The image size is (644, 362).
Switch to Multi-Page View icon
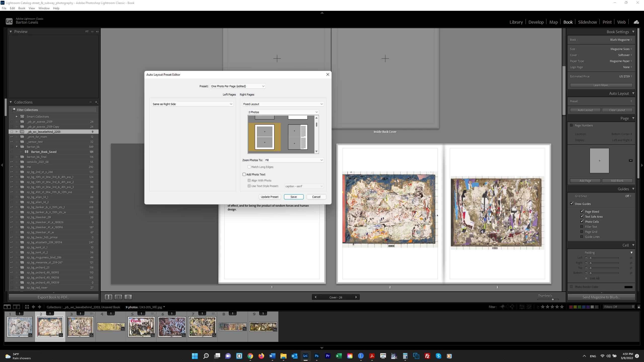click(x=108, y=297)
